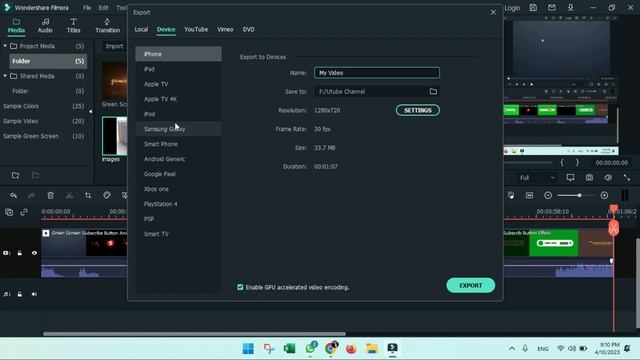
Task: Open the Titles panel icon
Action: [x=73, y=25]
